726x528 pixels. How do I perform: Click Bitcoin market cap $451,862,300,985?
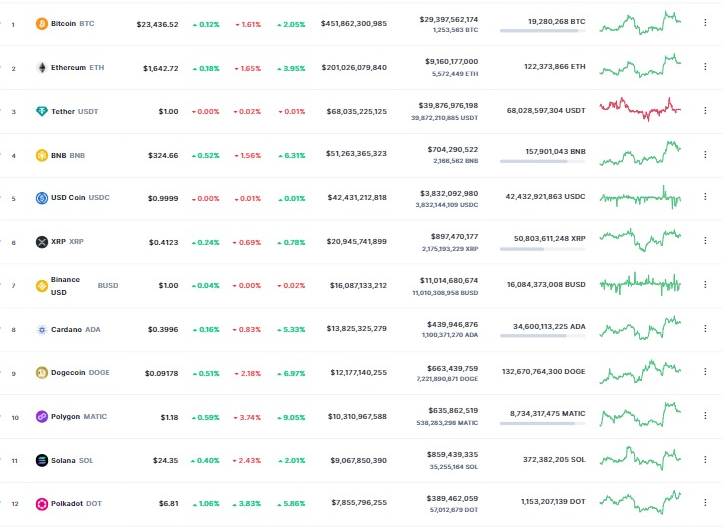[x=354, y=24]
